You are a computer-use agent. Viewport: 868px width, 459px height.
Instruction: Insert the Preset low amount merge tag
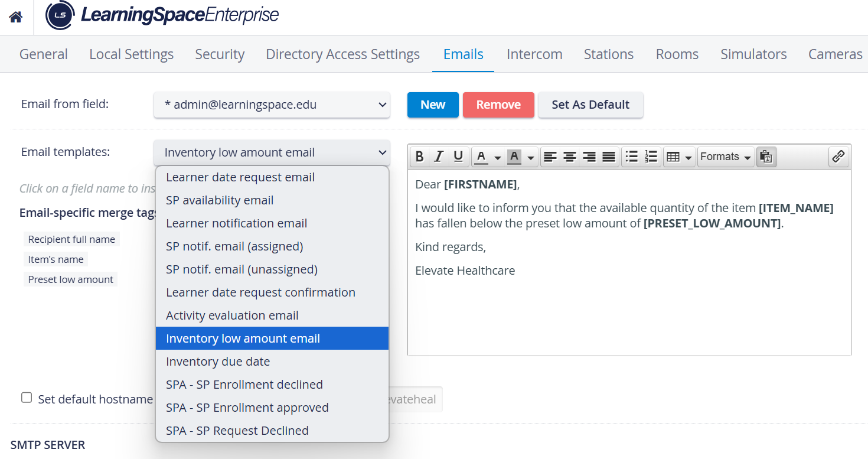click(x=71, y=279)
